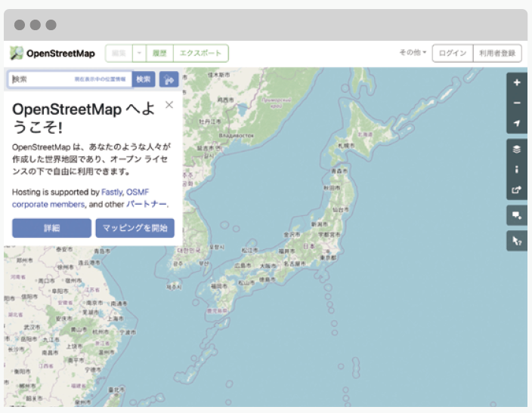Click the 現在表示中の位置情報 link
The width and height of the screenshot is (532, 413).
coord(100,79)
